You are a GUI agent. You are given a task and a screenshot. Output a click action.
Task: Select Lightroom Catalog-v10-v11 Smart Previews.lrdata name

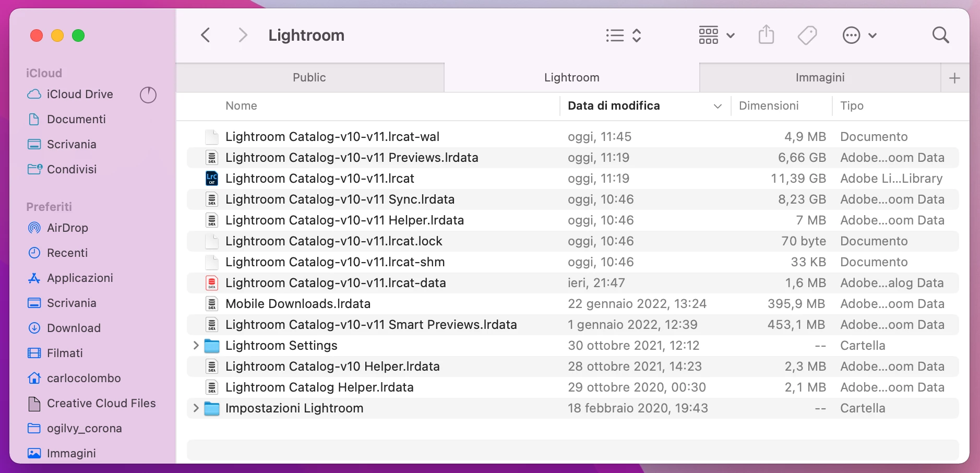tap(371, 325)
